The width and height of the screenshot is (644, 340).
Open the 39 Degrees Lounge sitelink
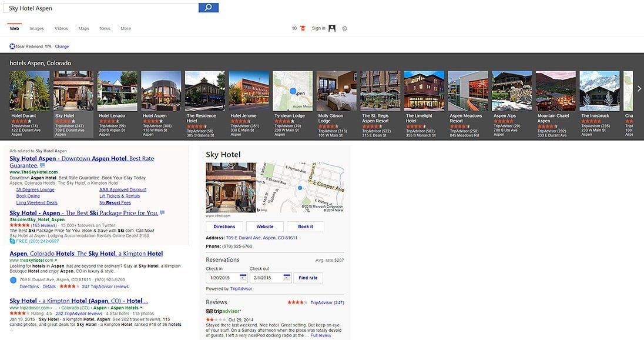pyautogui.click(x=35, y=189)
